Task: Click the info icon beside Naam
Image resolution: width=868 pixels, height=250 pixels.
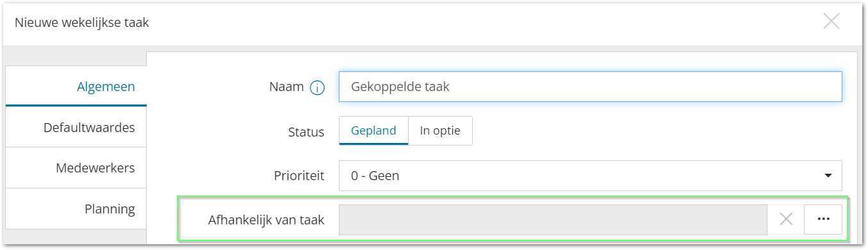Action: click(x=317, y=88)
